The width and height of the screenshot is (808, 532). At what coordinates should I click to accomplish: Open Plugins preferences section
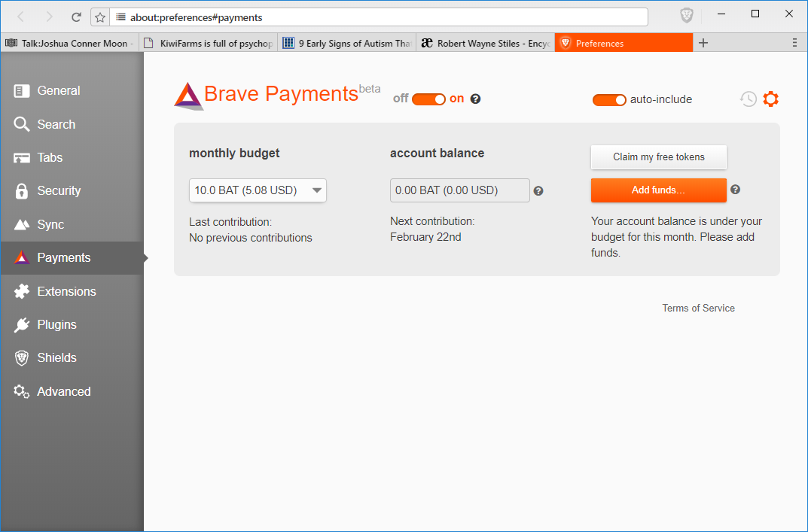(72, 325)
